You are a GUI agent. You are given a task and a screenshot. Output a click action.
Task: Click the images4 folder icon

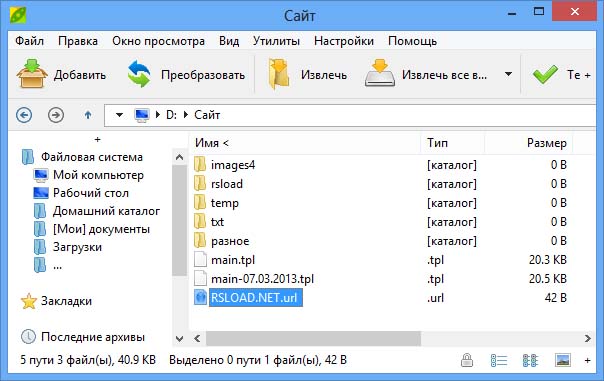200,165
